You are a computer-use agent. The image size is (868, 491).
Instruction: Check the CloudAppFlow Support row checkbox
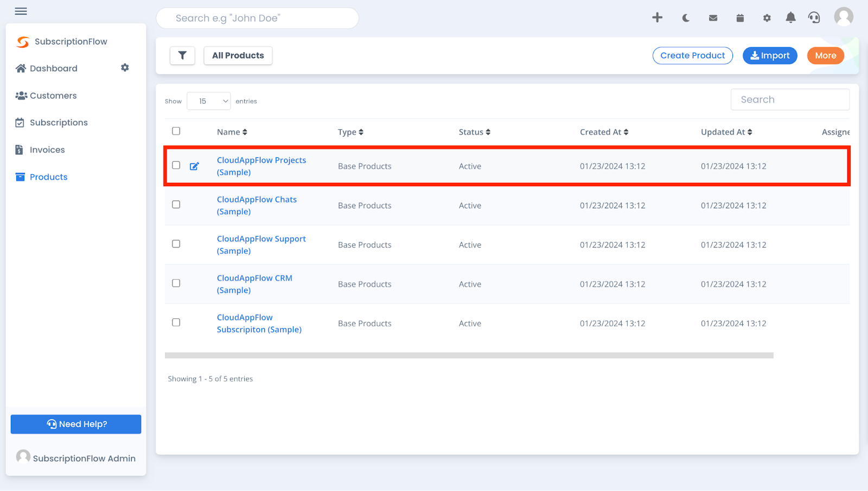click(176, 244)
